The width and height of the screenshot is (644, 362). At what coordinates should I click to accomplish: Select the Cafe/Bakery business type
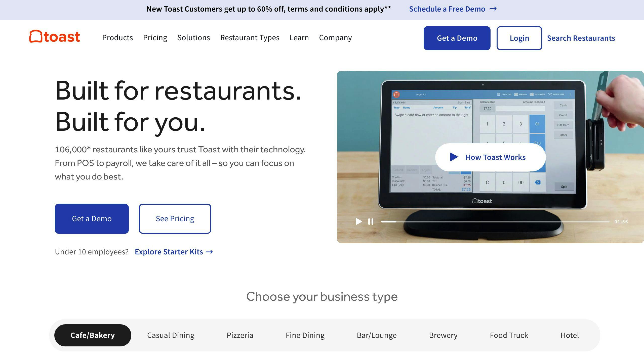pos(92,335)
